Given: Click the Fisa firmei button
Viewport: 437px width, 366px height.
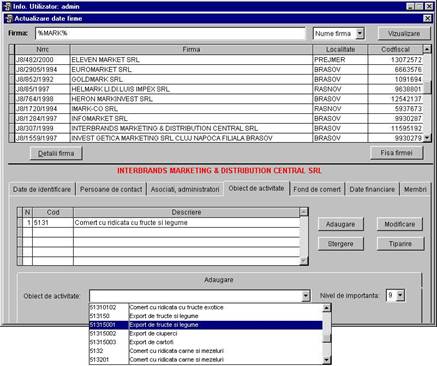Looking at the screenshot, I should coord(397,153).
